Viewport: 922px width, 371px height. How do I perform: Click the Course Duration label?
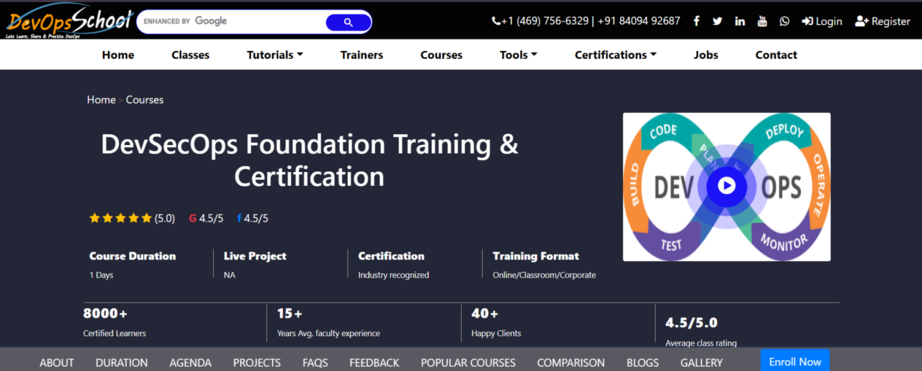click(x=132, y=256)
